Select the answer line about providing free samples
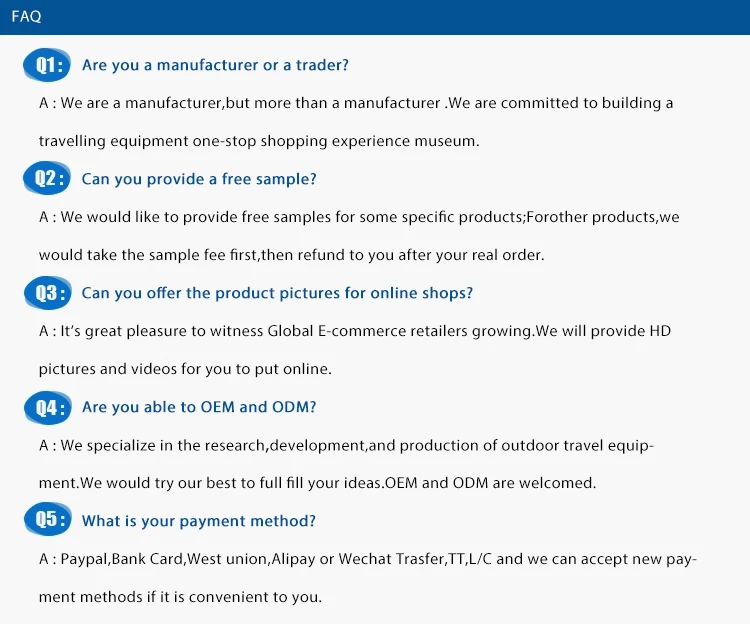Viewport: 750px width, 624px height. [x=359, y=217]
